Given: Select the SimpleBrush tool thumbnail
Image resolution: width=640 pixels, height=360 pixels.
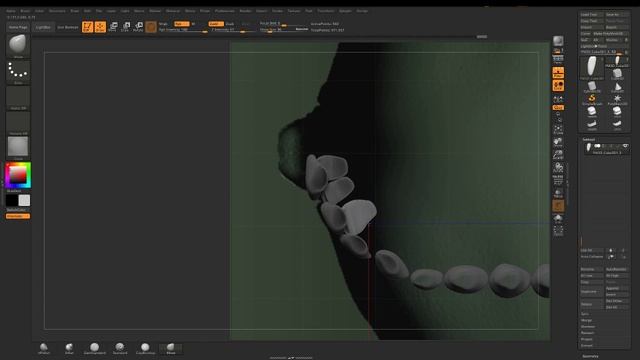Looking at the screenshot, I should [x=592, y=100].
